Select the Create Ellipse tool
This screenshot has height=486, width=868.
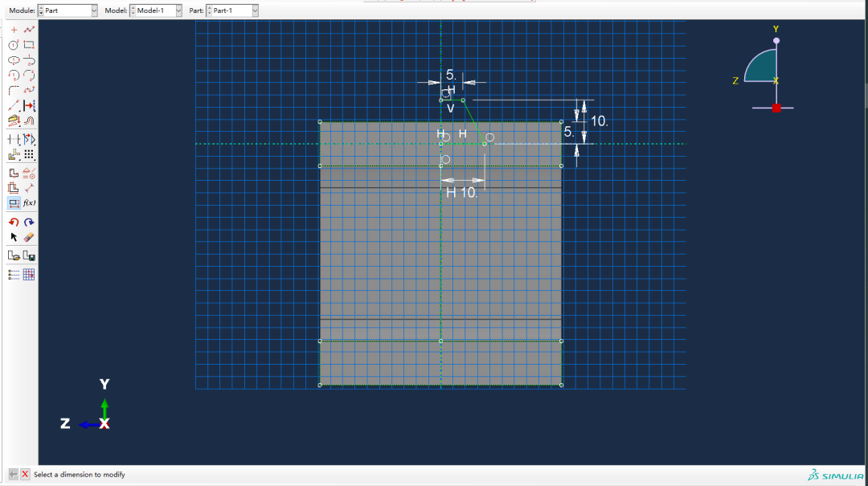tap(14, 59)
